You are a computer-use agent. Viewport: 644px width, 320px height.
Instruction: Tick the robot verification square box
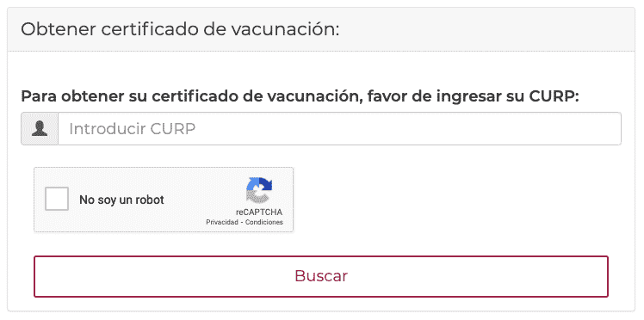tap(57, 199)
